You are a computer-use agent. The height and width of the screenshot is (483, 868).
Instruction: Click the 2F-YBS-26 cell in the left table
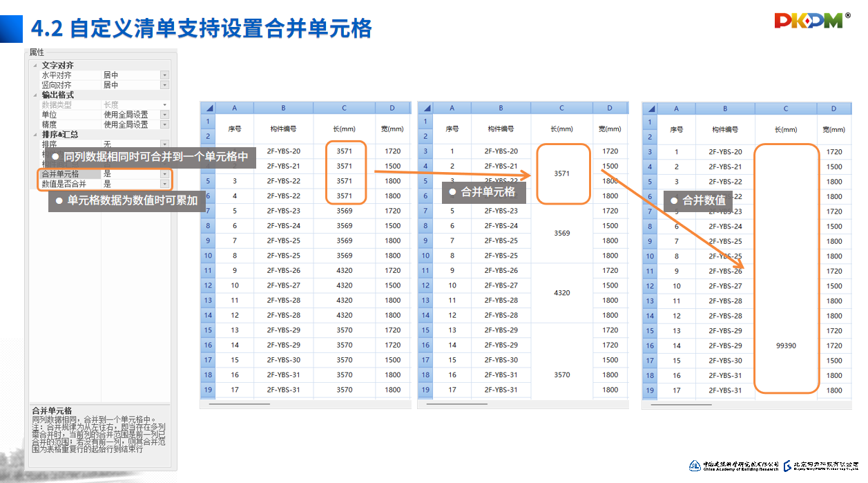(284, 270)
